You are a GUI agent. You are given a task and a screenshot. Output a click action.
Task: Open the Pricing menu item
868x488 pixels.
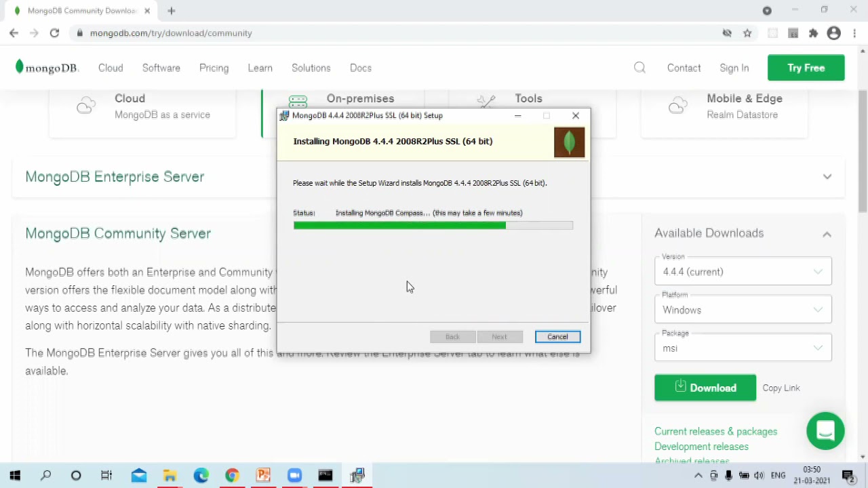pos(214,68)
